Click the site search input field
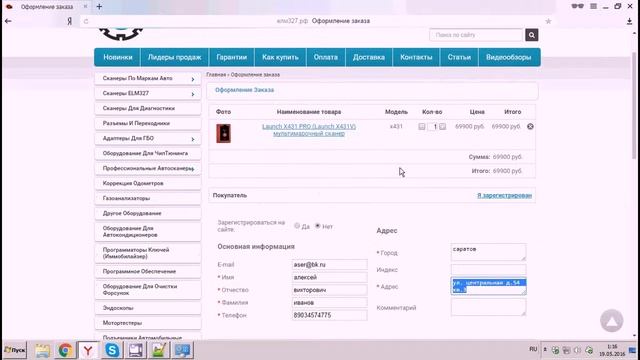 pos(476,35)
